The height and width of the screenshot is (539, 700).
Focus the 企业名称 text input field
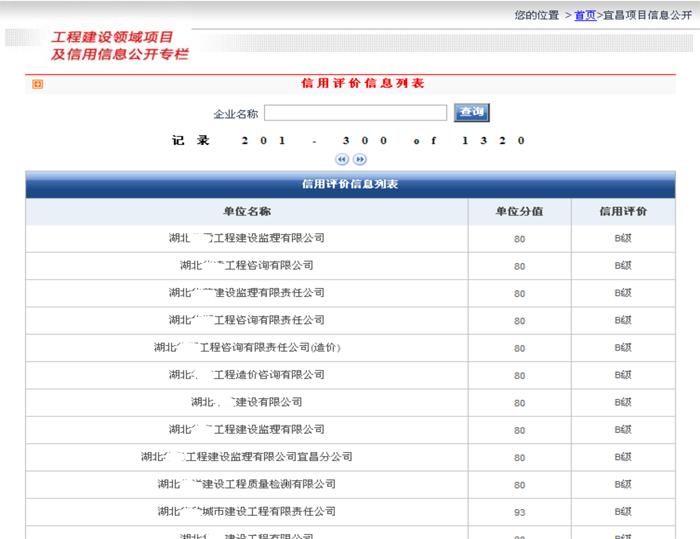coord(355,113)
